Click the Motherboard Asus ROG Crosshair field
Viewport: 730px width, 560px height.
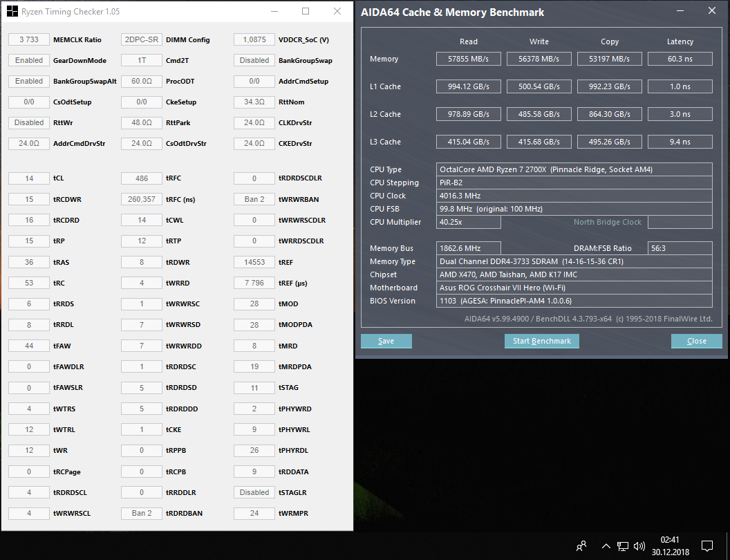tap(574, 288)
